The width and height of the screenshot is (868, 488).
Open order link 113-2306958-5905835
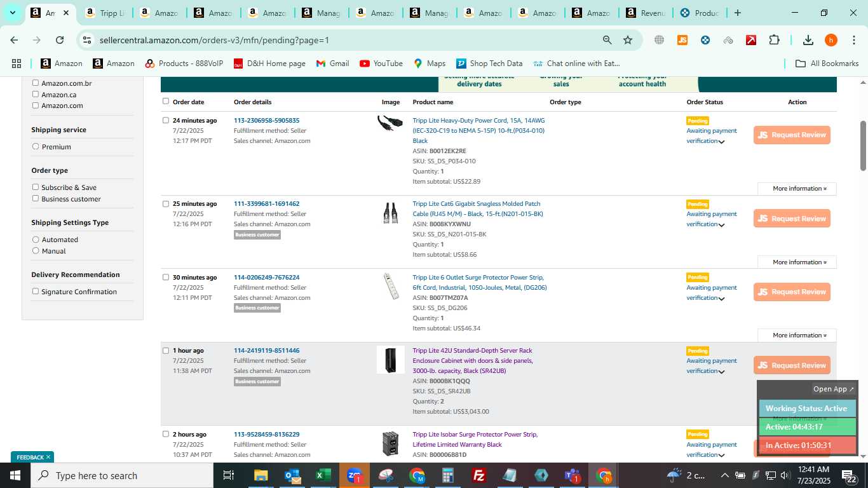click(x=266, y=120)
